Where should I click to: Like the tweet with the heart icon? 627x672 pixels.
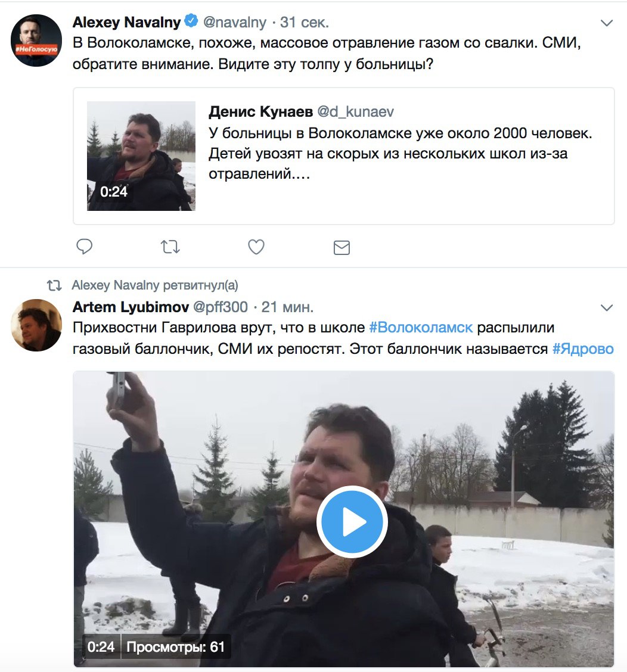[256, 247]
